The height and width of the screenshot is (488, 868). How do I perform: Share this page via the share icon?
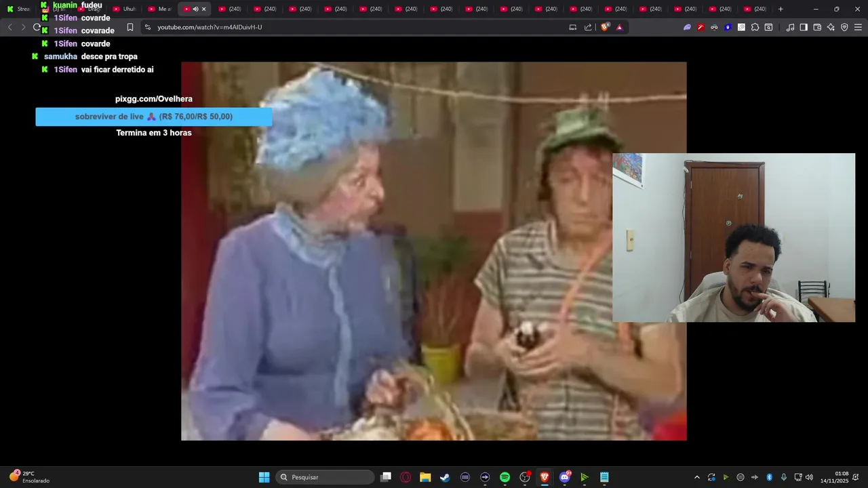click(x=588, y=27)
